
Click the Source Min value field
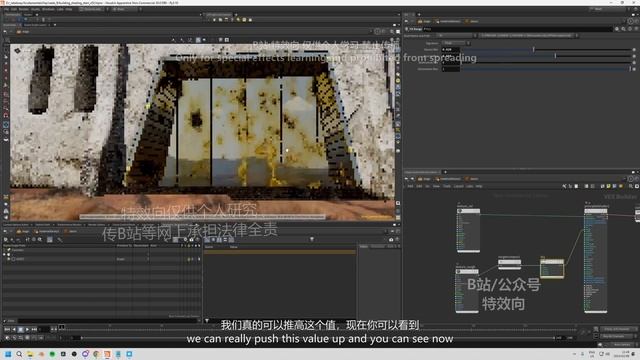point(451,49)
